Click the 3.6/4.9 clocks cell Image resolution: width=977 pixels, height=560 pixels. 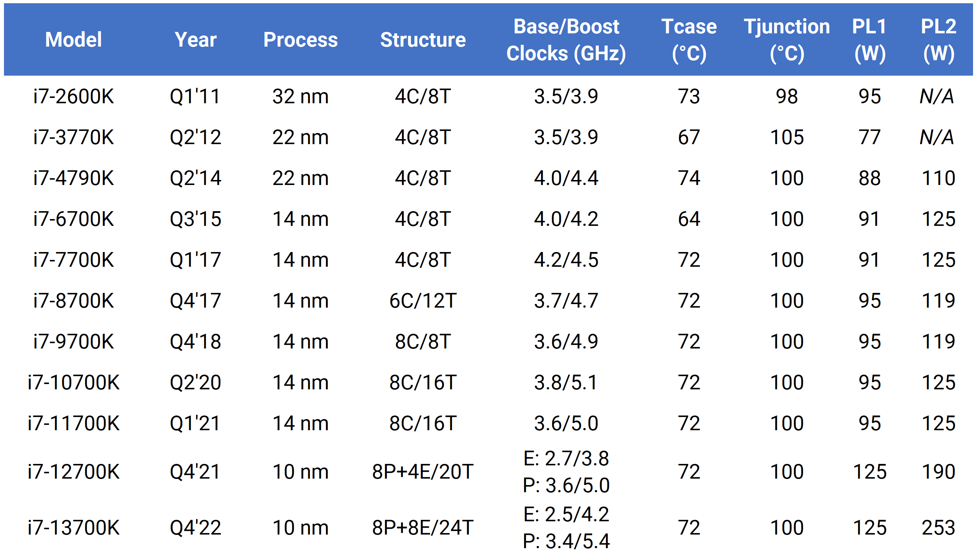(x=566, y=342)
